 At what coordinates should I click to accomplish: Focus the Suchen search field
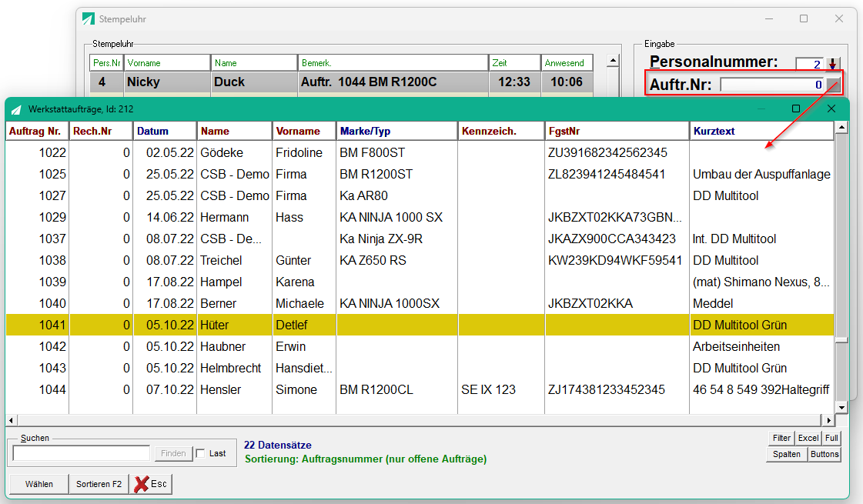(82, 453)
